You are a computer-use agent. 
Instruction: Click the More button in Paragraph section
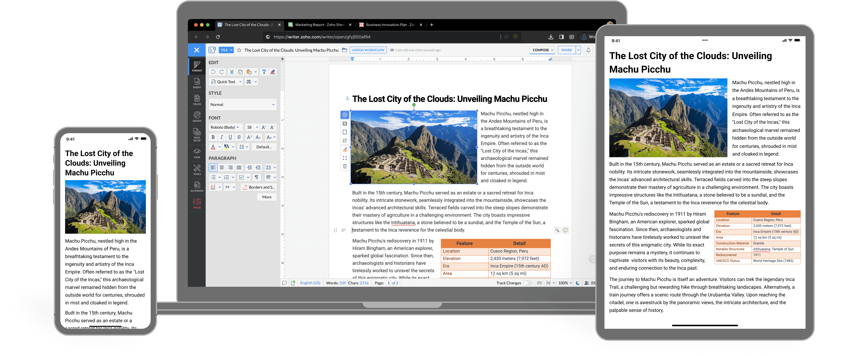point(267,197)
